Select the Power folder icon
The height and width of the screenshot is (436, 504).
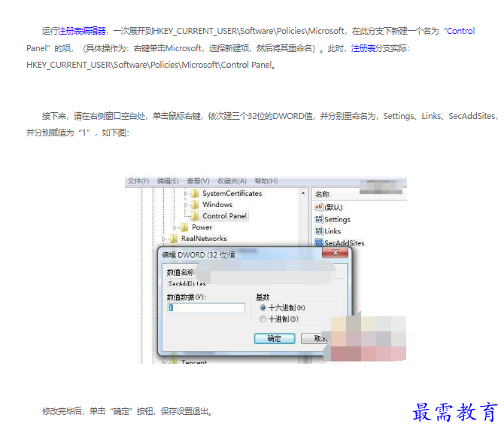(x=184, y=227)
